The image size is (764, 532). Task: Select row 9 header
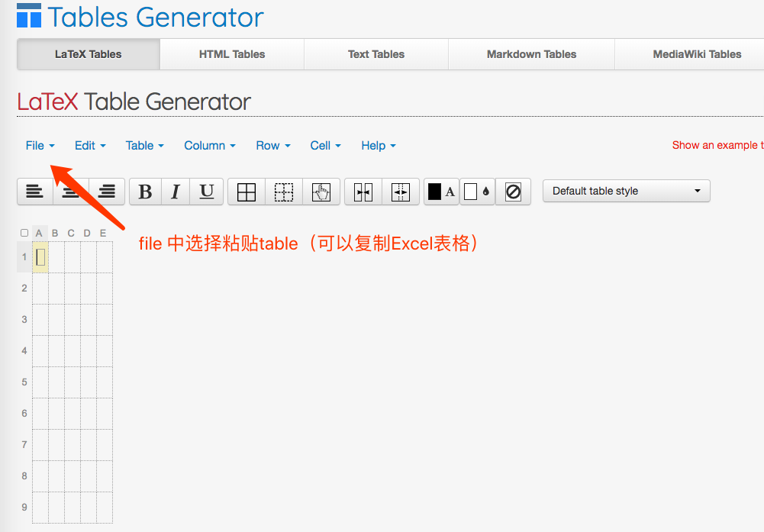(x=24, y=507)
